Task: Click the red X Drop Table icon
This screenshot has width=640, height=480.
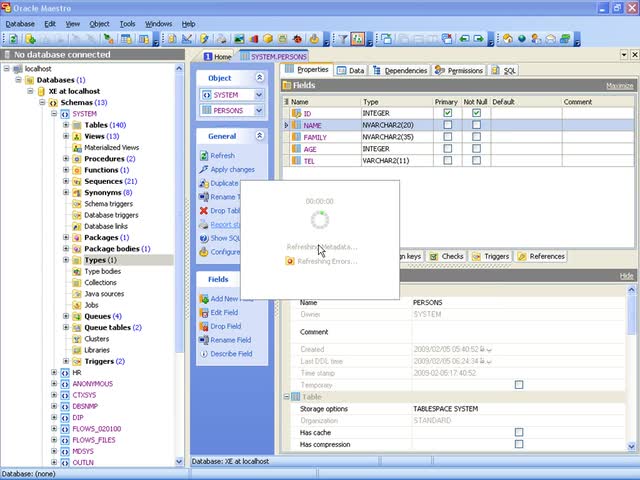Action: [204, 211]
